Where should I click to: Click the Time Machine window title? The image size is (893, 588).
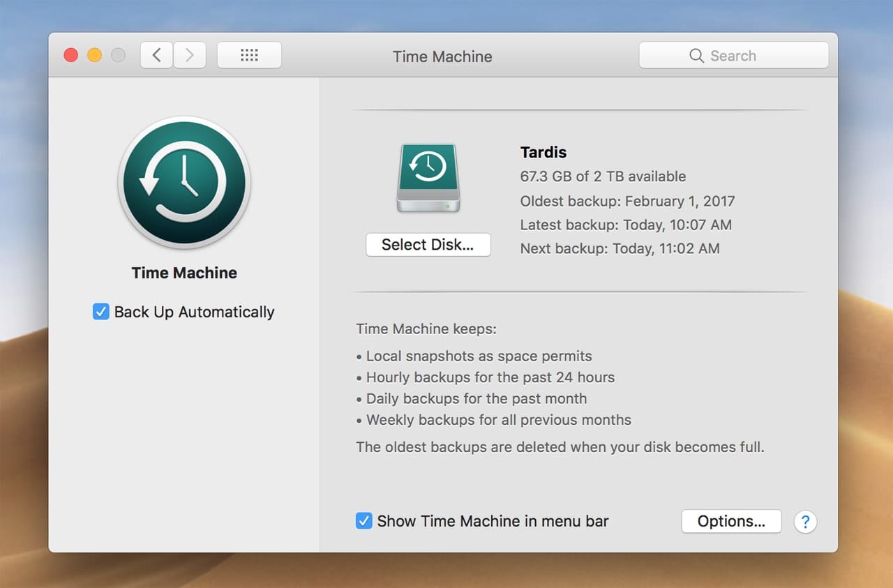[442, 56]
